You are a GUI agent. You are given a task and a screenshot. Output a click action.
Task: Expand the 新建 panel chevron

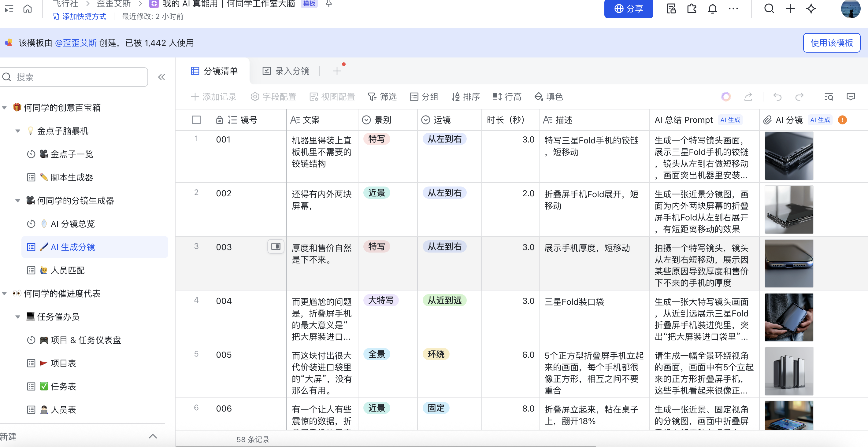tap(153, 437)
